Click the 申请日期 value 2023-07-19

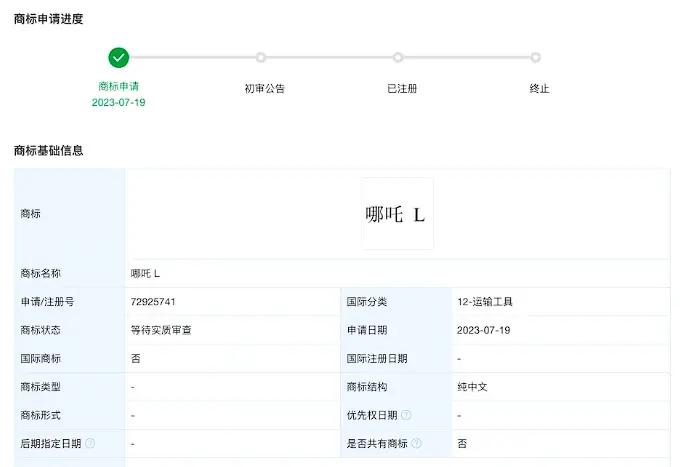coord(483,330)
